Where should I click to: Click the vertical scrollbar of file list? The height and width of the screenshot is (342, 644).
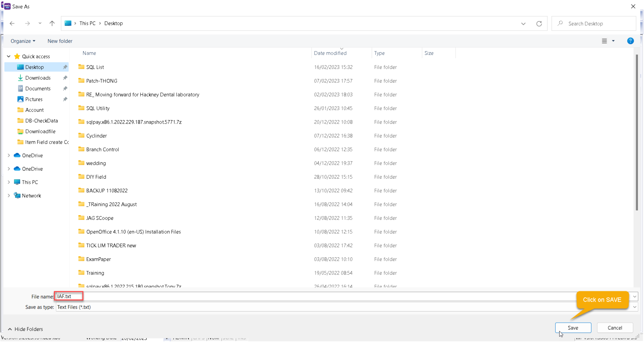[x=636, y=132]
